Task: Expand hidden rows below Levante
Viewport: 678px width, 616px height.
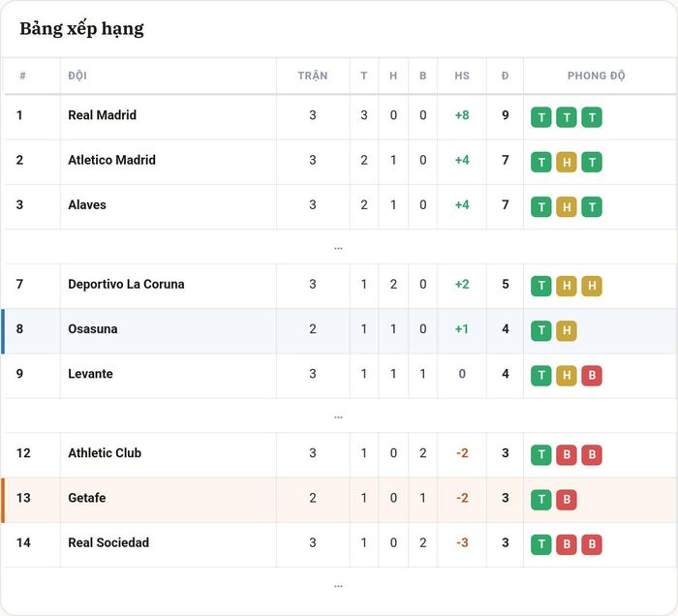Action: pyautogui.click(x=338, y=416)
